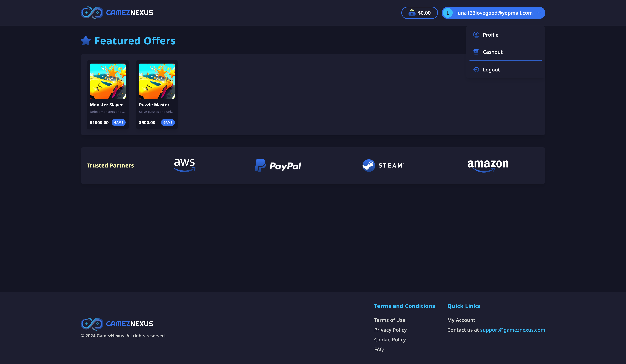Click the luna123lovegood@yopmail.com account label
Viewport: 626px width, 364px height.
(494, 13)
